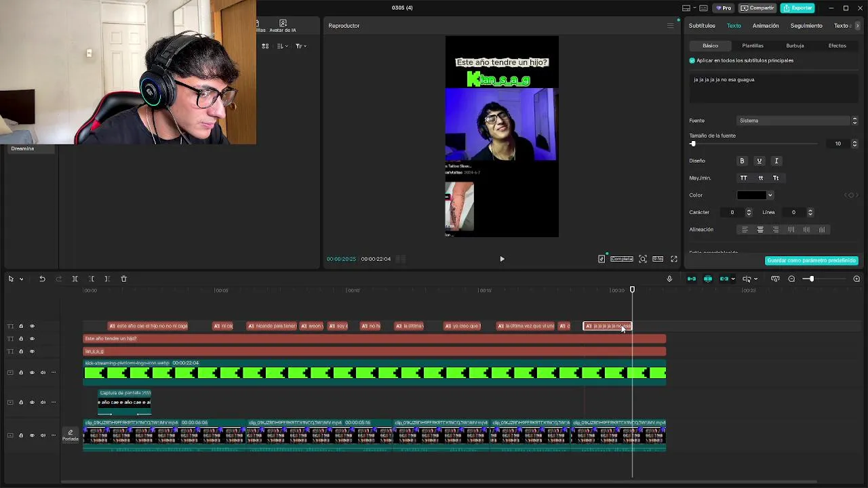Open the sort options dropdown in media panel

pyautogui.click(x=282, y=46)
